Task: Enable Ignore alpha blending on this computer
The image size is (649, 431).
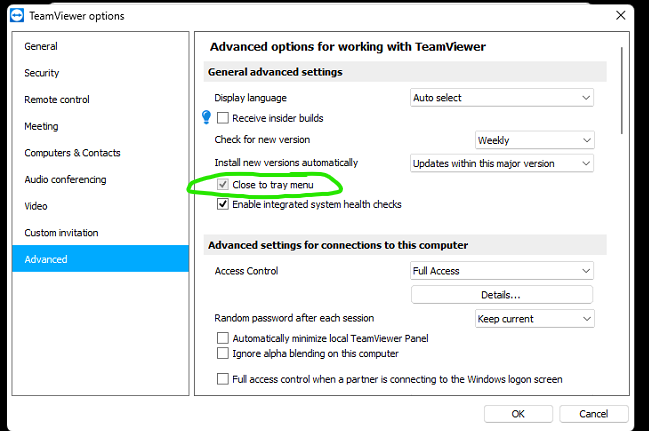Action: point(223,354)
